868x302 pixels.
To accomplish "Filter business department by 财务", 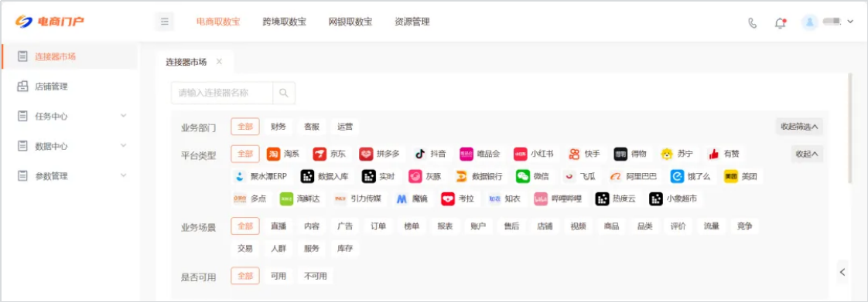I will tap(279, 127).
